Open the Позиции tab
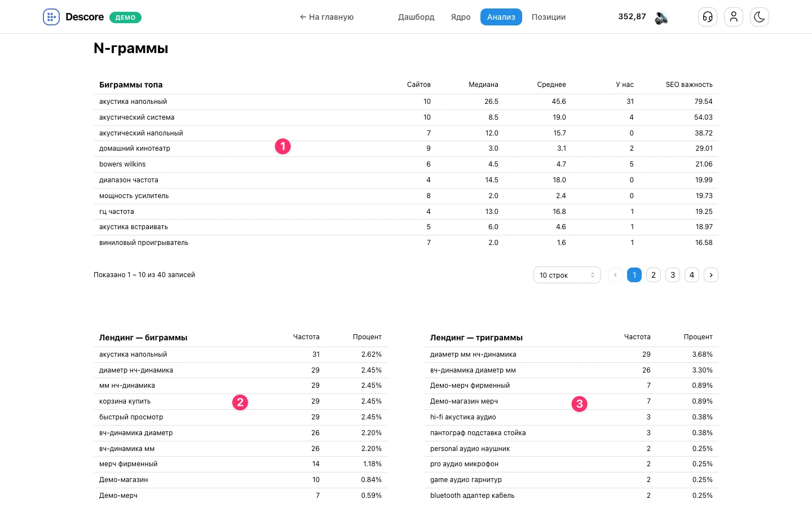 click(x=549, y=17)
